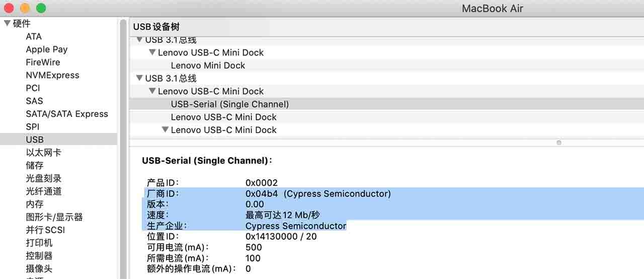Click the sidebar vertical scrollbar

click(123, 151)
